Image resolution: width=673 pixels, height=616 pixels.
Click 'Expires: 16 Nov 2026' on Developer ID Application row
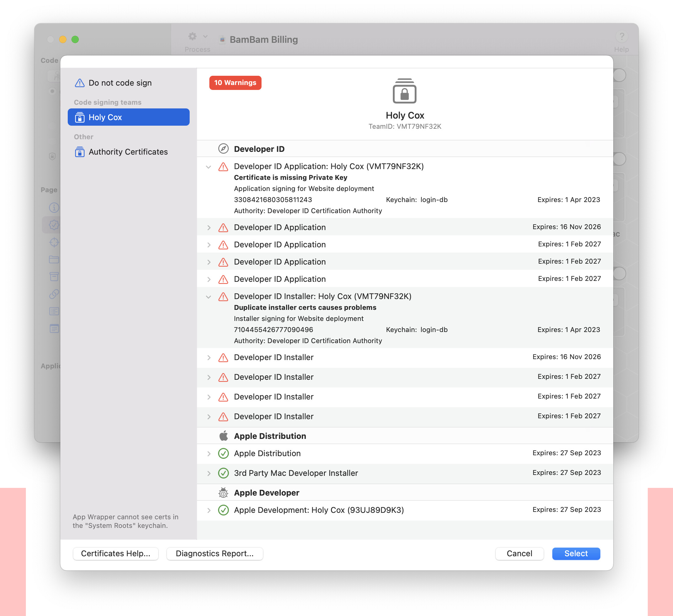click(x=566, y=227)
